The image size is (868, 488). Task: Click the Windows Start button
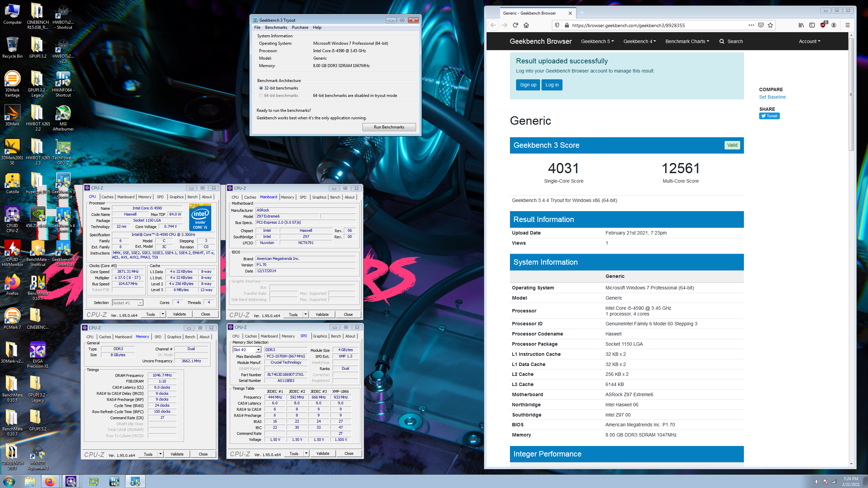(9, 481)
